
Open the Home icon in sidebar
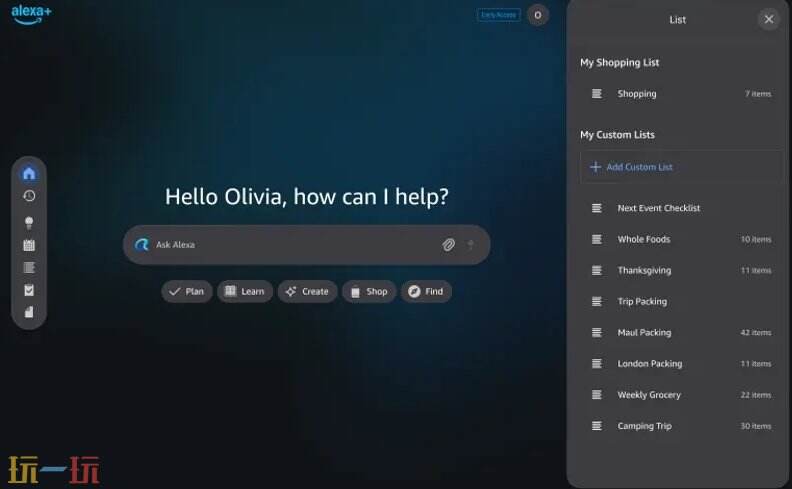[29, 173]
